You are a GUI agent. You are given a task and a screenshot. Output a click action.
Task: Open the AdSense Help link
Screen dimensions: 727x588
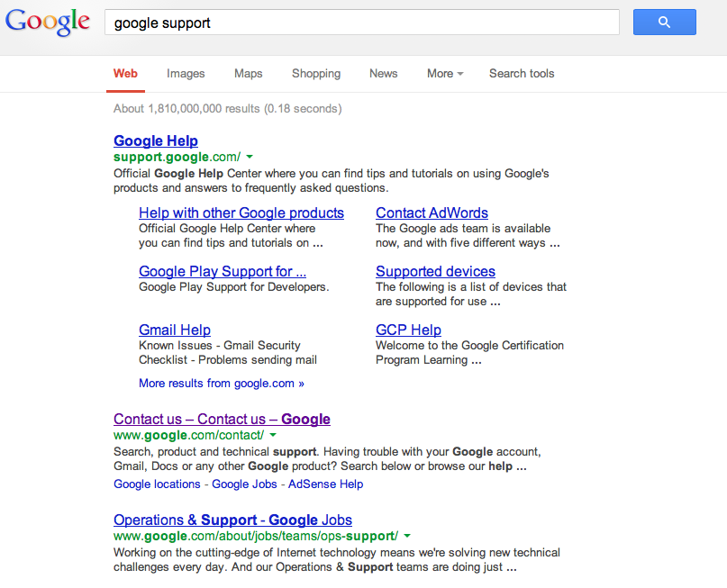pyautogui.click(x=325, y=484)
